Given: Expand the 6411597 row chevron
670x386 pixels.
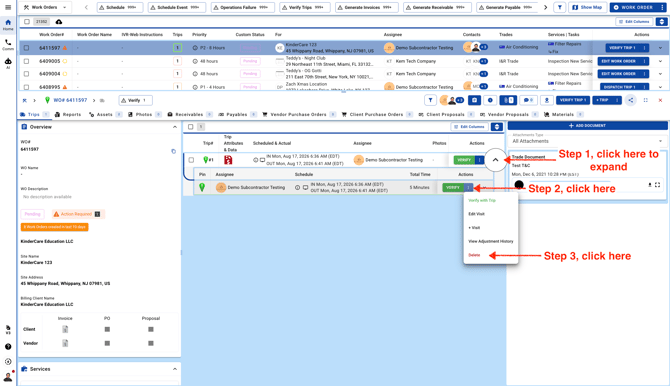Looking at the screenshot, I should tap(660, 48).
